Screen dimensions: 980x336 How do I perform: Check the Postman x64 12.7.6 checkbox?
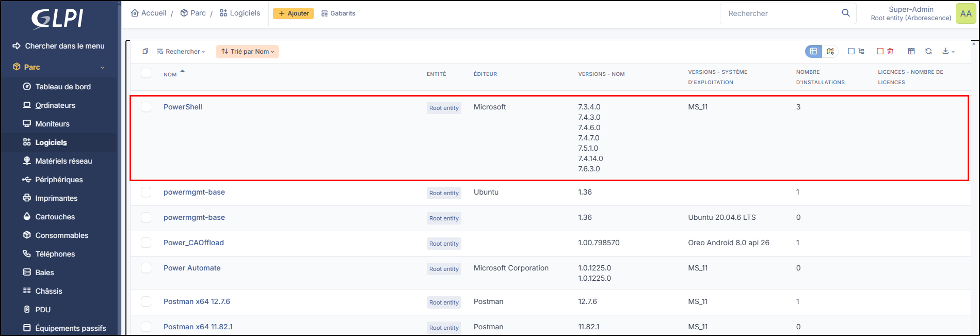(146, 301)
